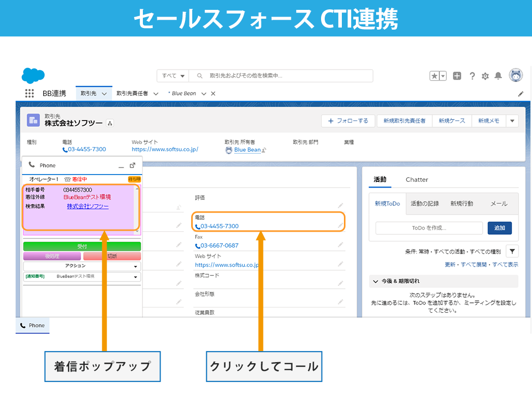This screenshot has width=532, height=399.
Task: Click the activity filter funnel icon
Action: 512,251
